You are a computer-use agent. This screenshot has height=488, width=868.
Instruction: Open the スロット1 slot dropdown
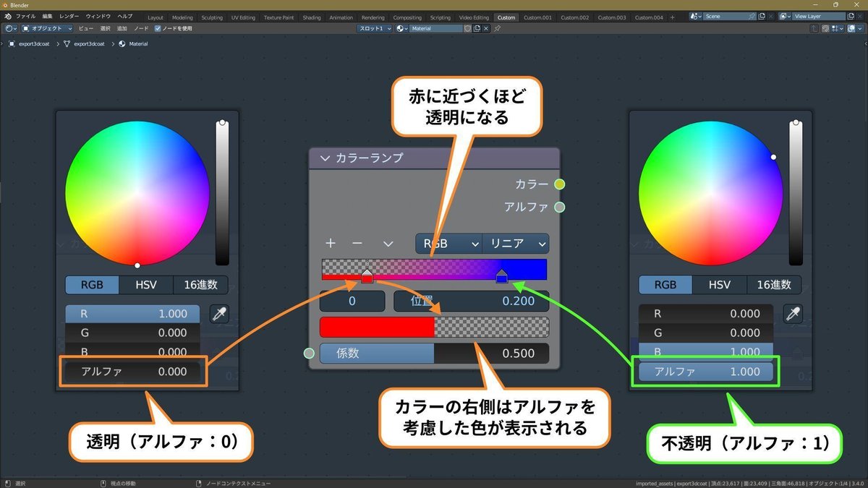pos(375,28)
